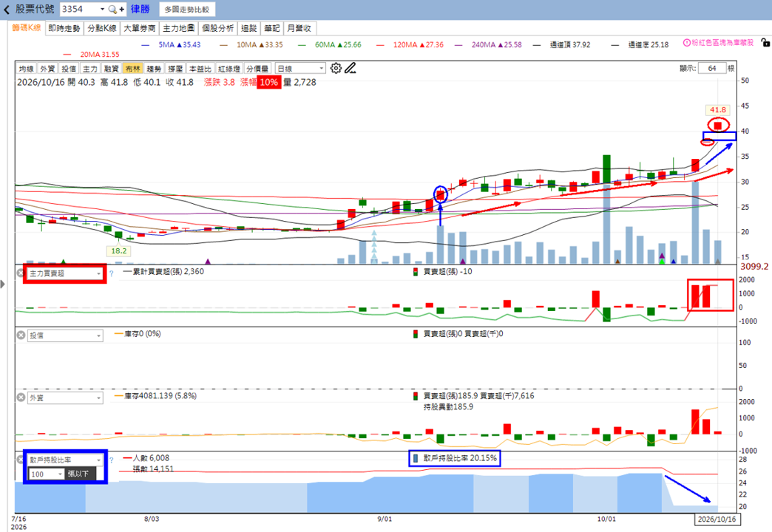Toggle the lock icon at top right
This screenshot has width=772, height=532.
765,43
